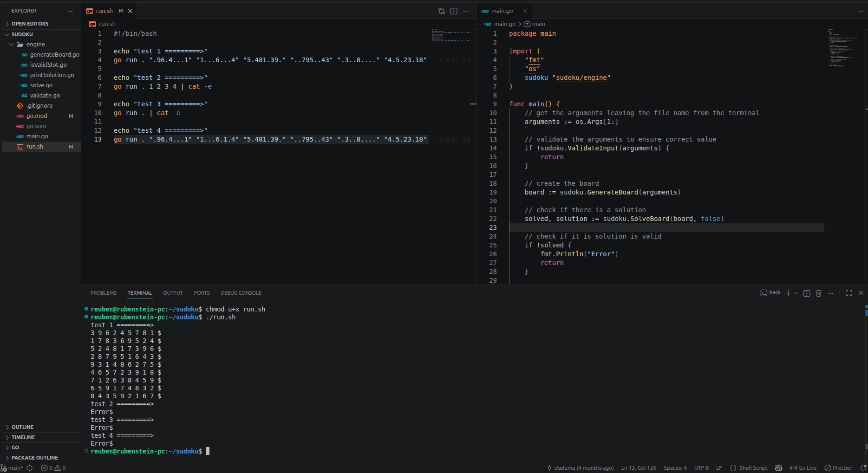
Task: Collapse the engine folder
Action: (41, 45)
